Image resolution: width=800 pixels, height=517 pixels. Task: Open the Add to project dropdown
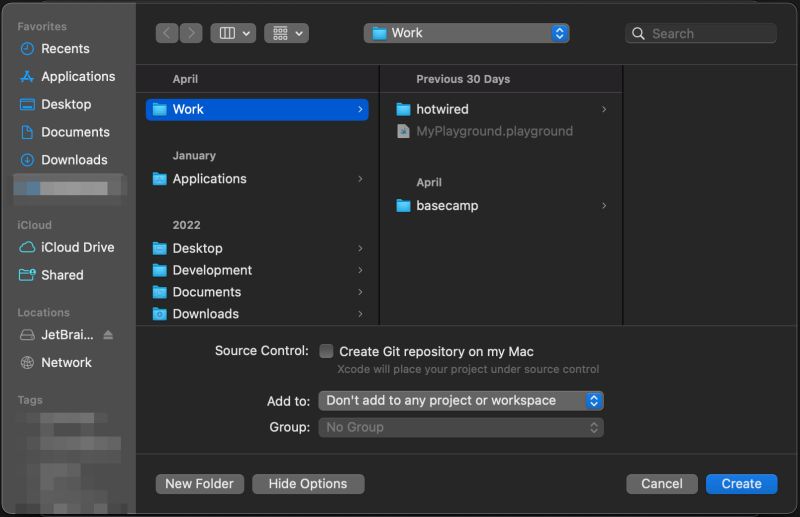point(461,401)
